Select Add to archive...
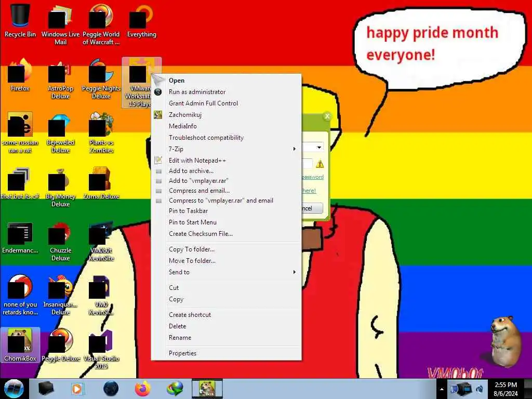Screen dimensions: 532x399 click(226, 170)
